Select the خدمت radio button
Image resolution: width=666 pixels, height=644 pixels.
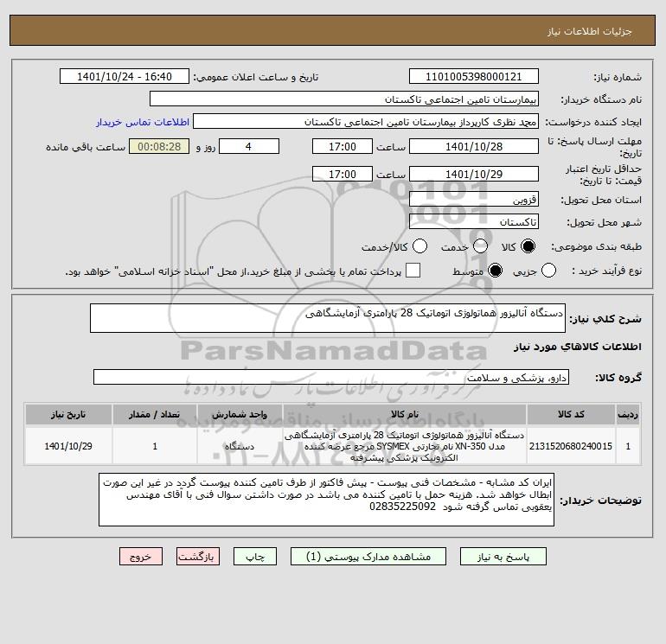click(x=480, y=246)
